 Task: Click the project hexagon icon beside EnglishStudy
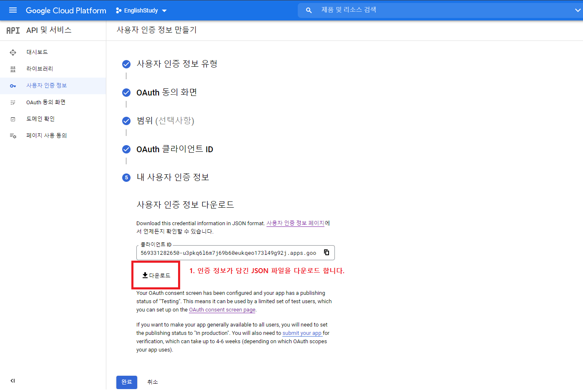119,10
